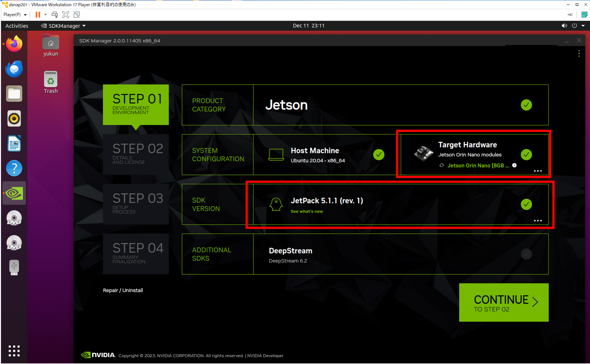Toggle the Jetson product category checkmark

coord(526,105)
